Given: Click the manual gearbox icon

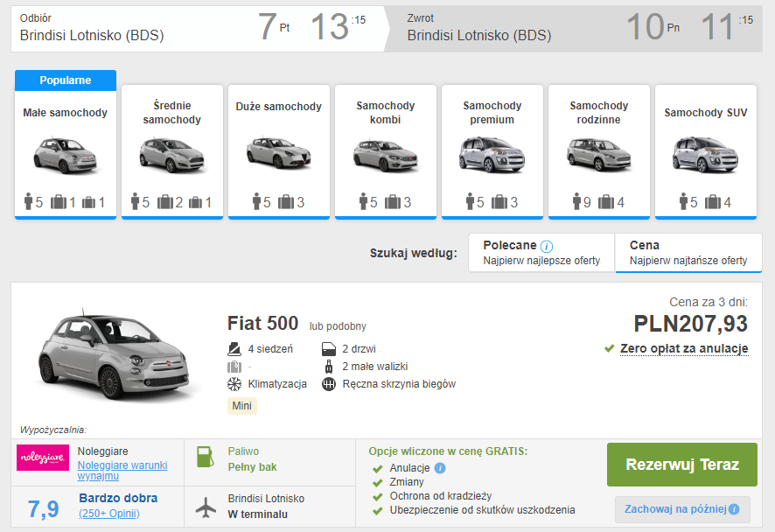Looking at the screenshot, I should click(x=328, y=384).
